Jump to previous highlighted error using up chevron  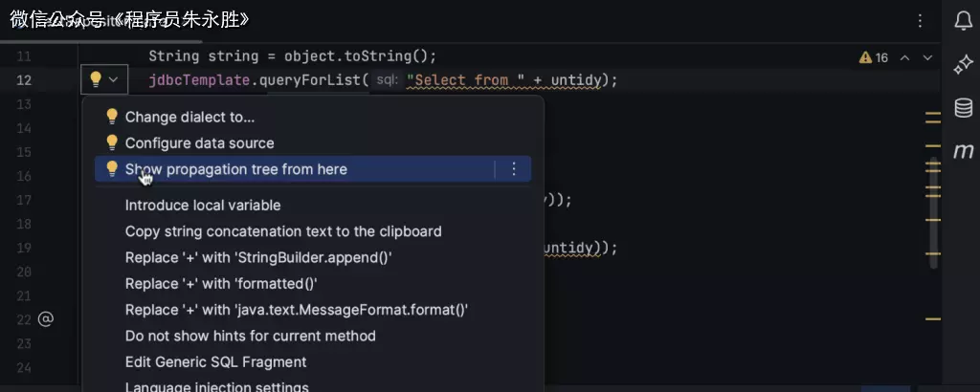click(x=904, y=57)
